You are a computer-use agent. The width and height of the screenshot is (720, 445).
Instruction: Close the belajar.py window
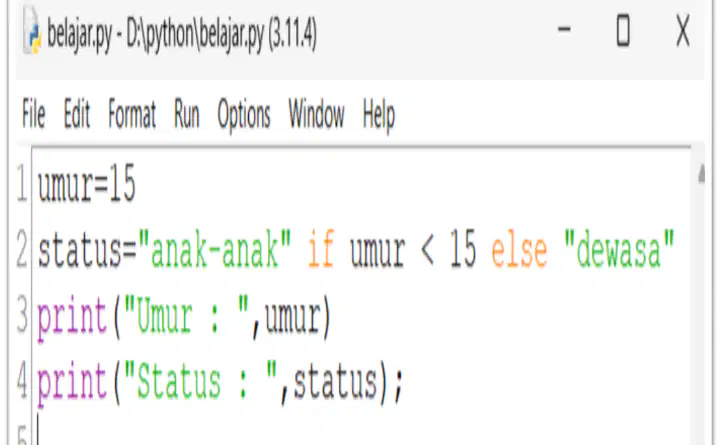pos(683,30)
